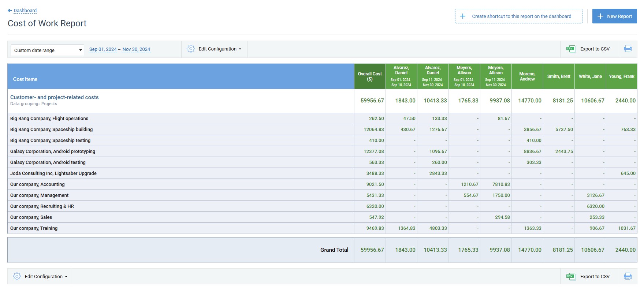Click the plus icon in the shortcut box
This screenshot has height=288, width=644.
[463, 16]
